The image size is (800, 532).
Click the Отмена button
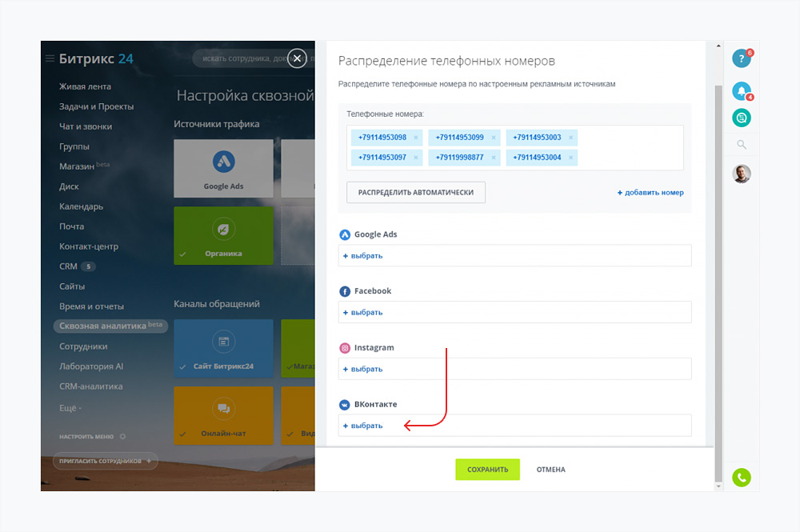[551, 470]
